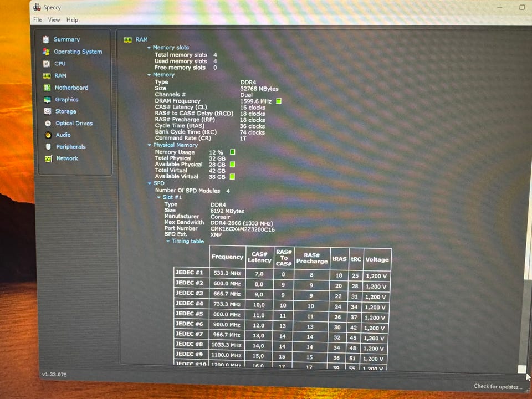Viewport: 532px width, 399px height.
Task: Click the green indicator beside Memory Usage
Action: [x=232, y=152]
